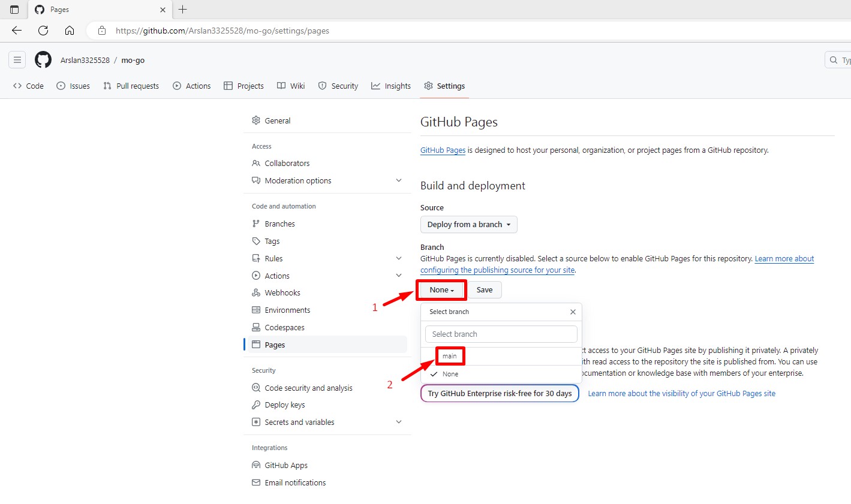Select Pages in the sidebar
This screenshot has width=851, height=504.
[x=327, y=345]
